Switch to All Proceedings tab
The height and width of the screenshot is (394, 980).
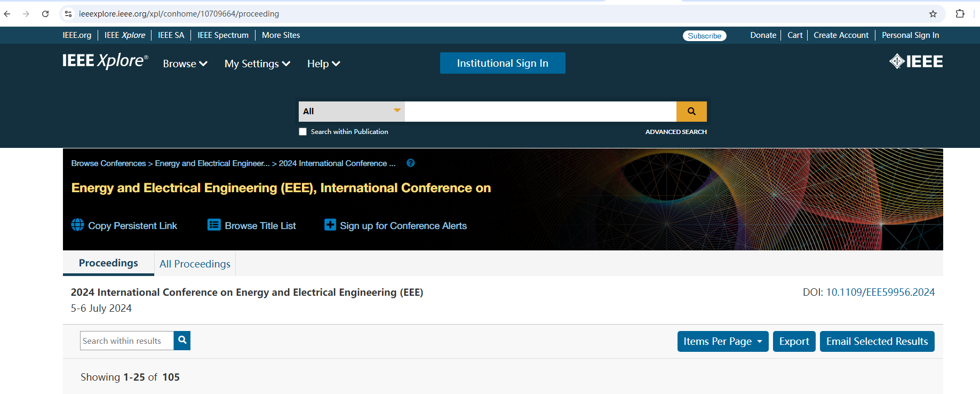[195, 264]
